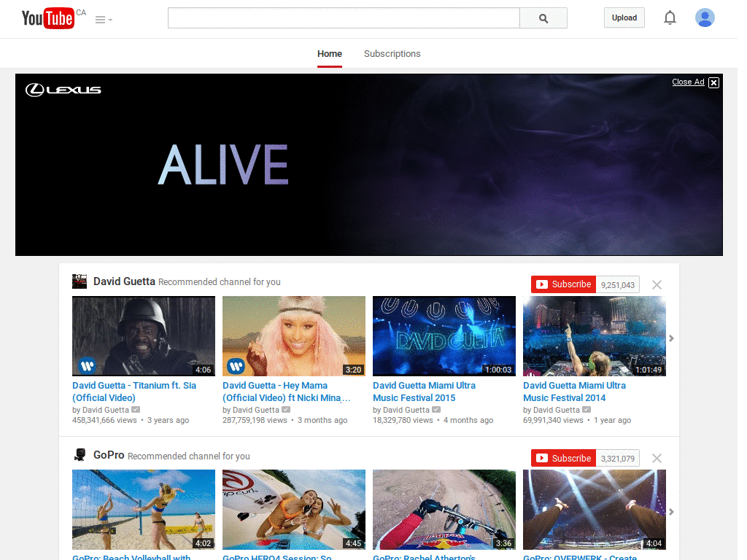Screen dimensions: 747x560
Task: Open Titanium ft. Sia video thumbnail
Action: click(x=144, y=336)
